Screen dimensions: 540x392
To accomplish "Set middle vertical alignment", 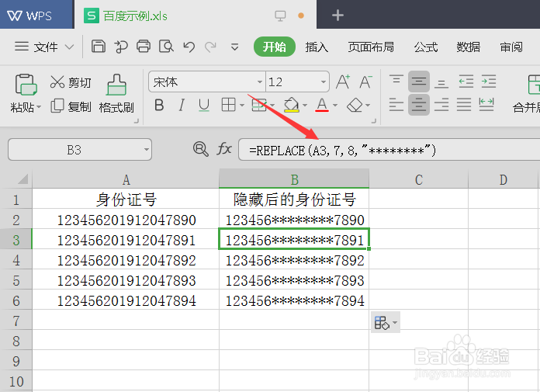I will tap(419, 82).
